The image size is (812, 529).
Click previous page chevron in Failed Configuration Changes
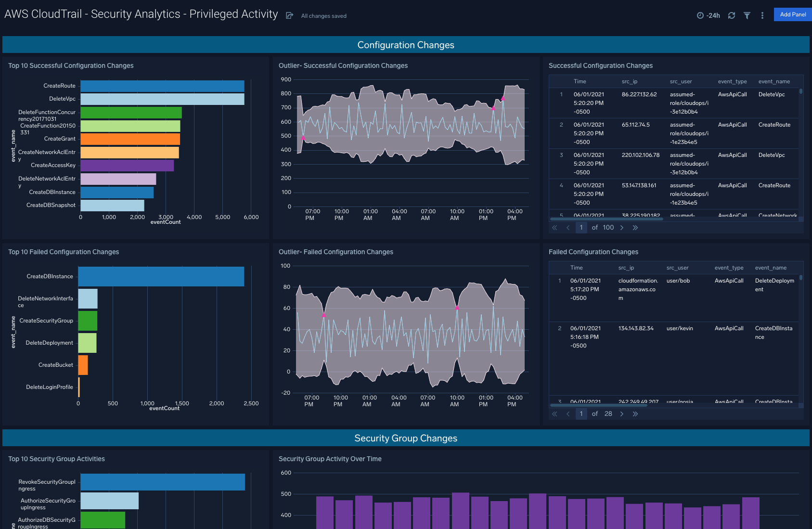(568, 413)
